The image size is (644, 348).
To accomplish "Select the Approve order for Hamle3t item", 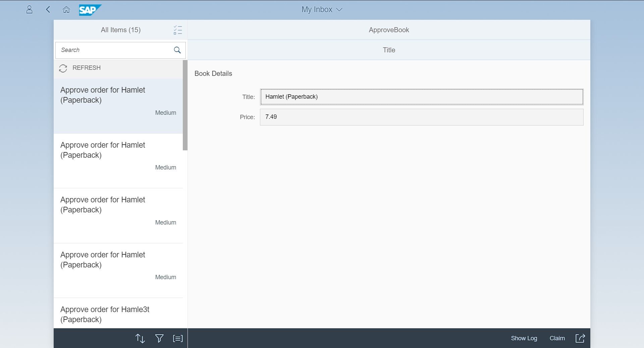I will click(118, 314).
